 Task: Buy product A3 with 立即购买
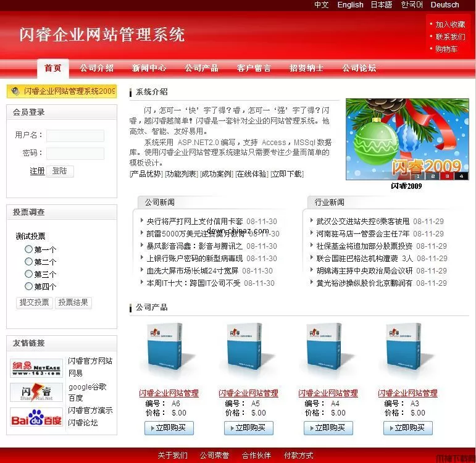coord(407,428)
